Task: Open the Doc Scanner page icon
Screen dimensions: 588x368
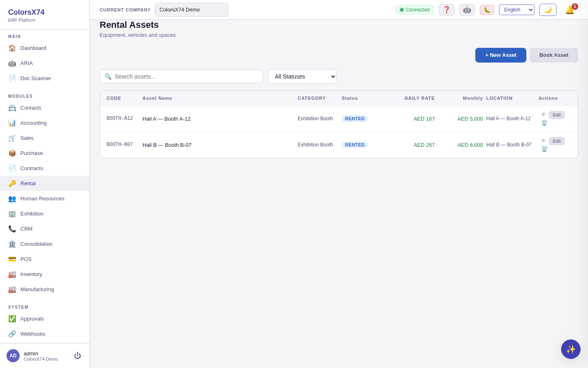Action: click(x=12, y=78)
